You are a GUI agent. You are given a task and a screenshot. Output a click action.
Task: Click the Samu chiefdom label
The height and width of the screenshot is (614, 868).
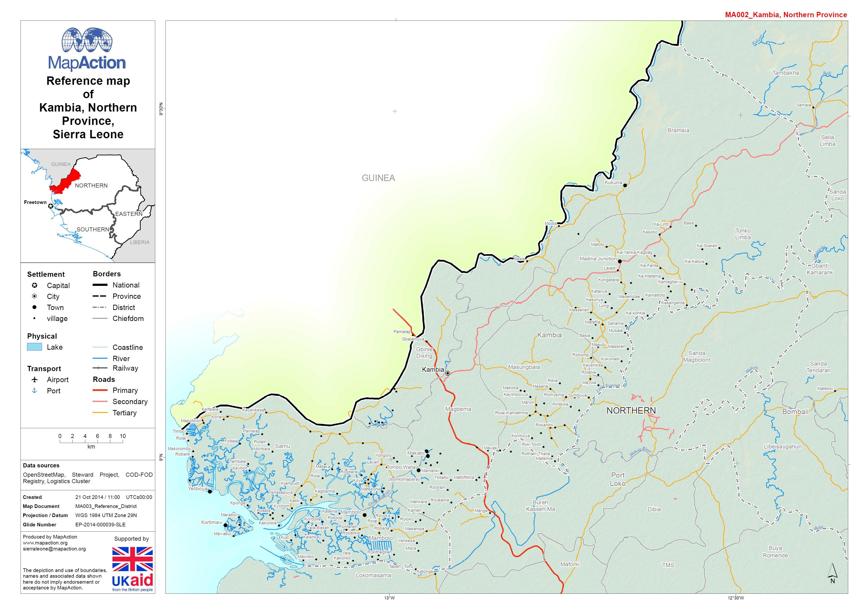282,446
